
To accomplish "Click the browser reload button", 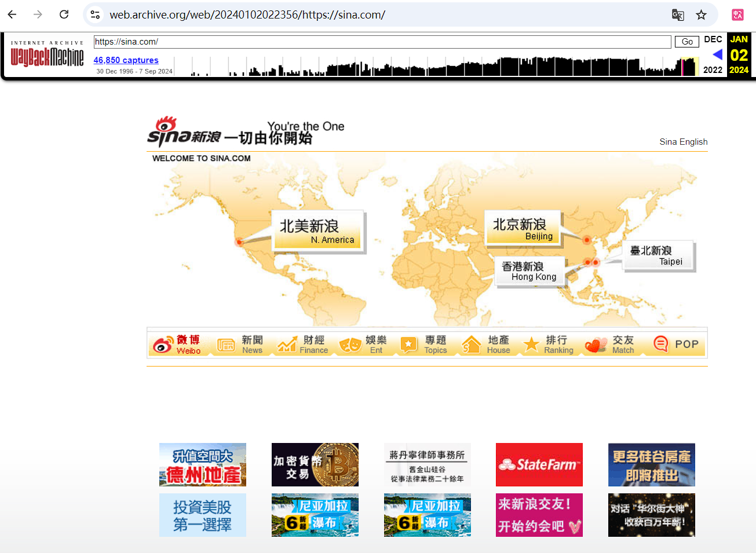I will 64,14.
